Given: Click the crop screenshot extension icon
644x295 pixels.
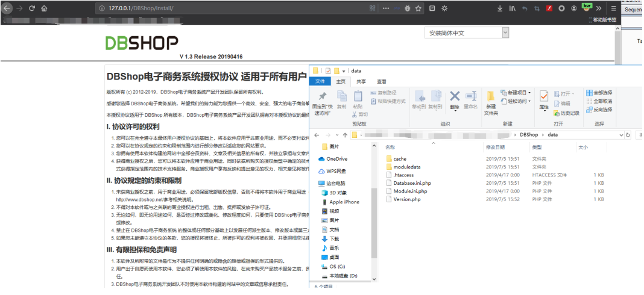Looking at the screenshot, I should (x=537, y=8).
